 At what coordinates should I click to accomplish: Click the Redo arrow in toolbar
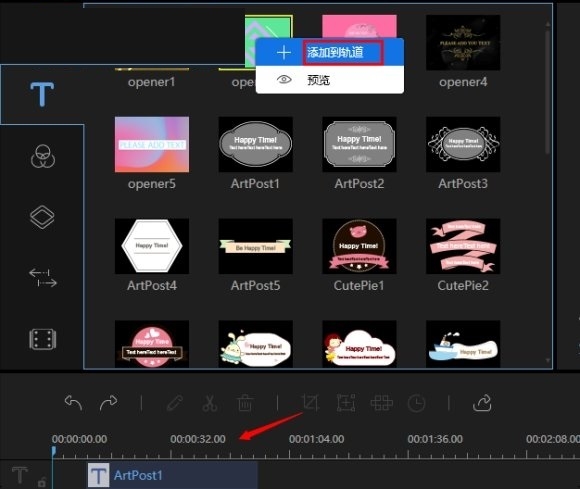(x=108, y=403)
